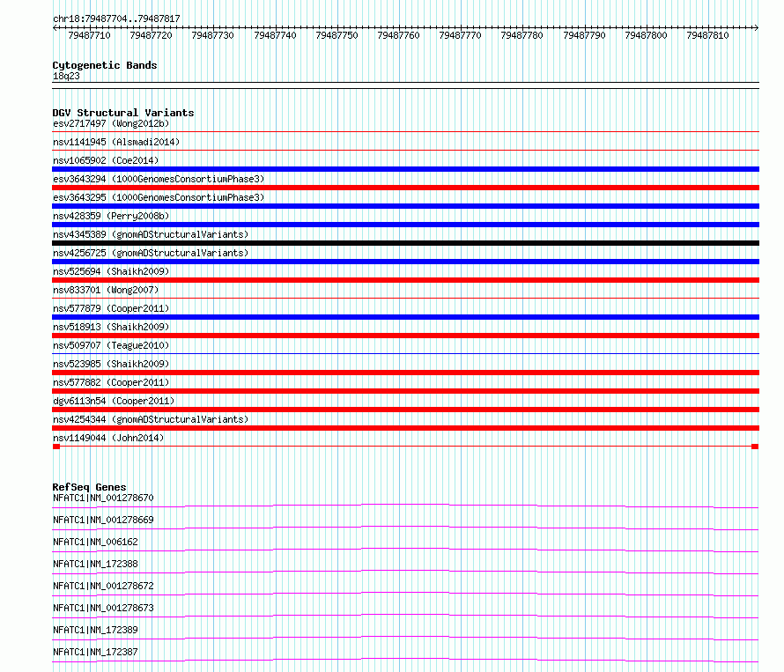Select the NFATC1|NM_006162 transcript label
The height and width of the screenshot is (672, 784).
click(x=95, y=542)
